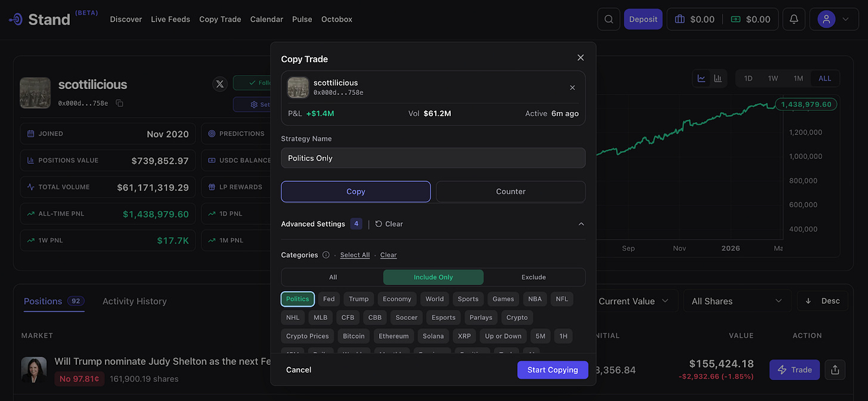Set chart range to 1W
Viewport: 868px width, 401px height.
coord(773,78)
